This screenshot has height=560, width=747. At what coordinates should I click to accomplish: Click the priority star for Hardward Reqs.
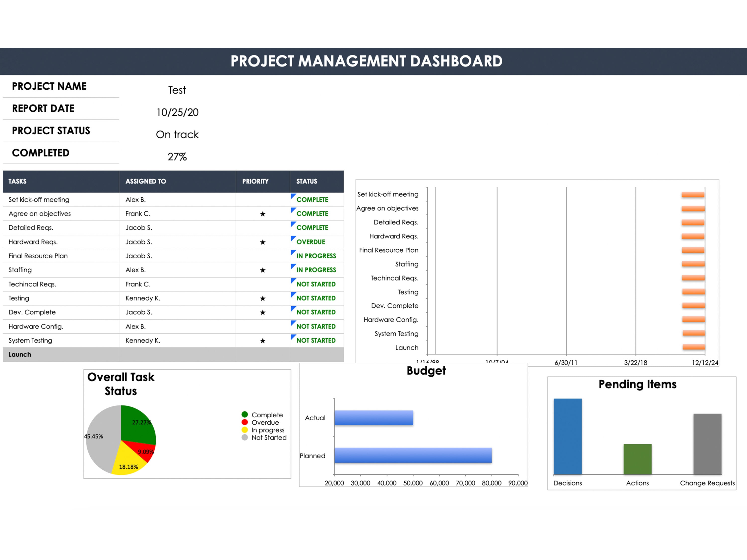point(262,242)
